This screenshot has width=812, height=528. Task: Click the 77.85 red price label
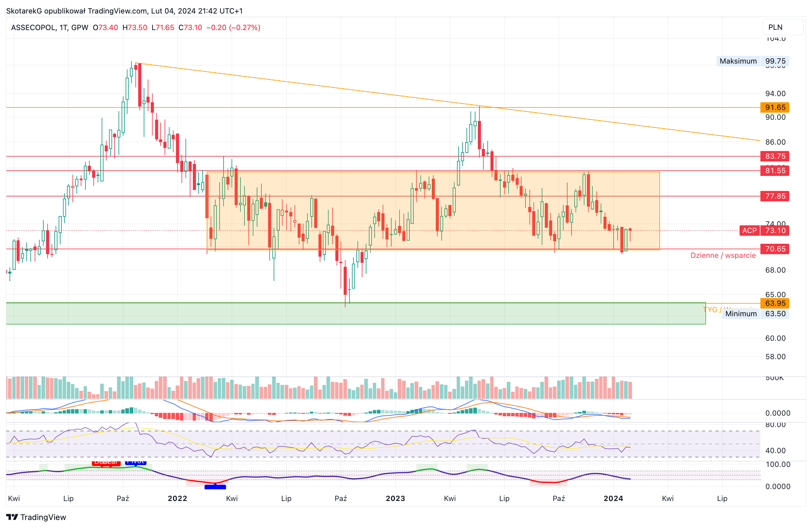click(x=775, y=196)
